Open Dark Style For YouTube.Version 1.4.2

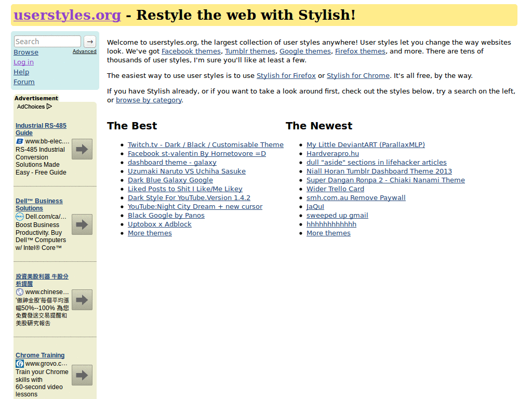(189, 198)
